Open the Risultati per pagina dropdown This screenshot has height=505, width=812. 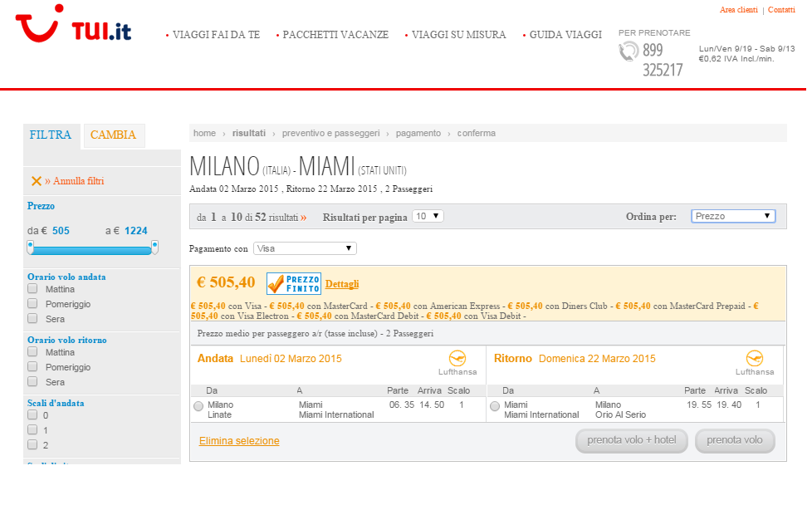(428, 216)
